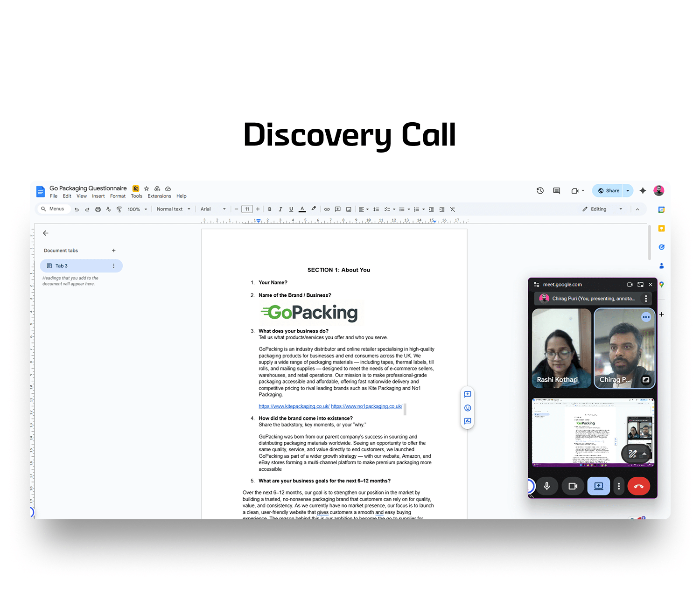700x614 pixels.
Task: Print the document using printer icon
Action: 98,209
